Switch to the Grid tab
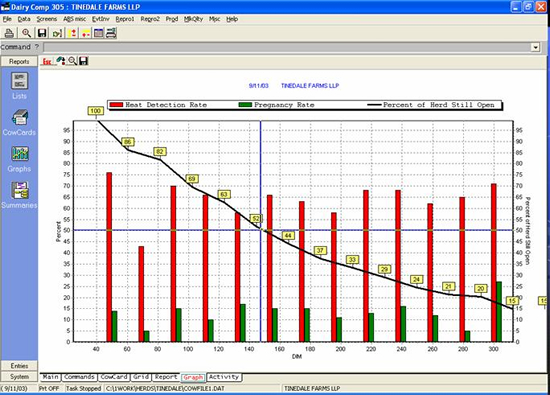This screenshot has width=550, height=395. click(141, 377)
